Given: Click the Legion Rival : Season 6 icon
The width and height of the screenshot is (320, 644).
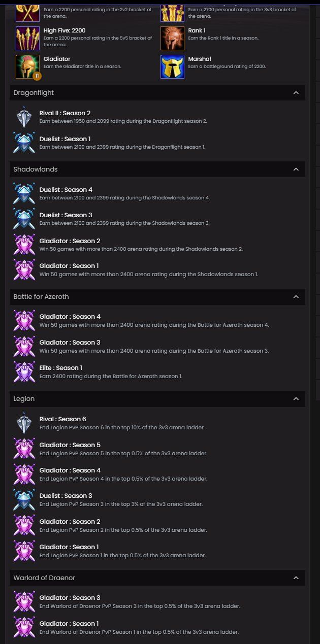Looking at the screenshot, I should [x=24, y=423].
